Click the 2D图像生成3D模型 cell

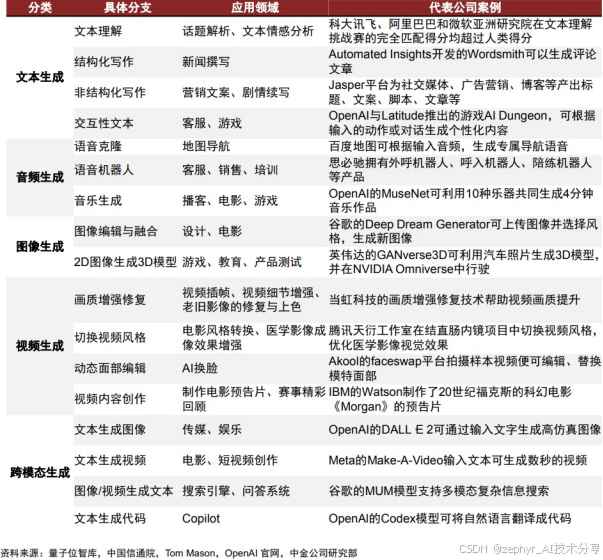[x=125, y=262]
